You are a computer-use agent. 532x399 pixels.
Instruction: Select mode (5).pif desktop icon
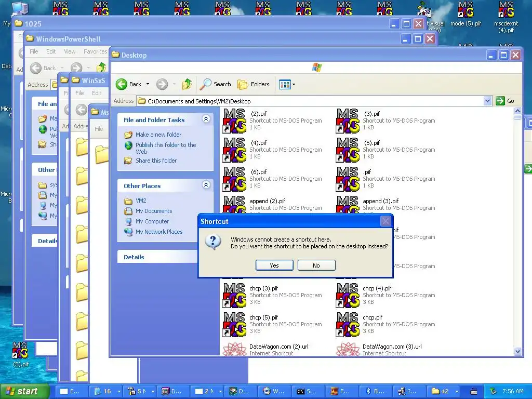tap(465, 14)
